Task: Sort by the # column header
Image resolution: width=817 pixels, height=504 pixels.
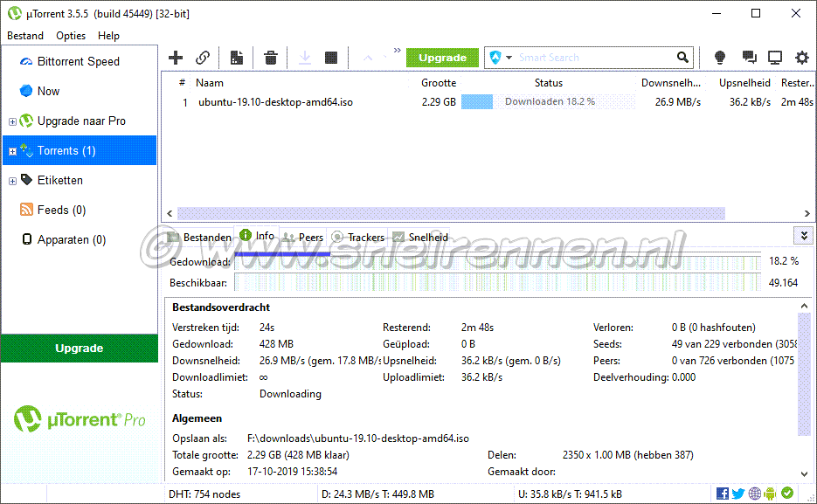Action: pyautogui.click(x=182, y=83)
